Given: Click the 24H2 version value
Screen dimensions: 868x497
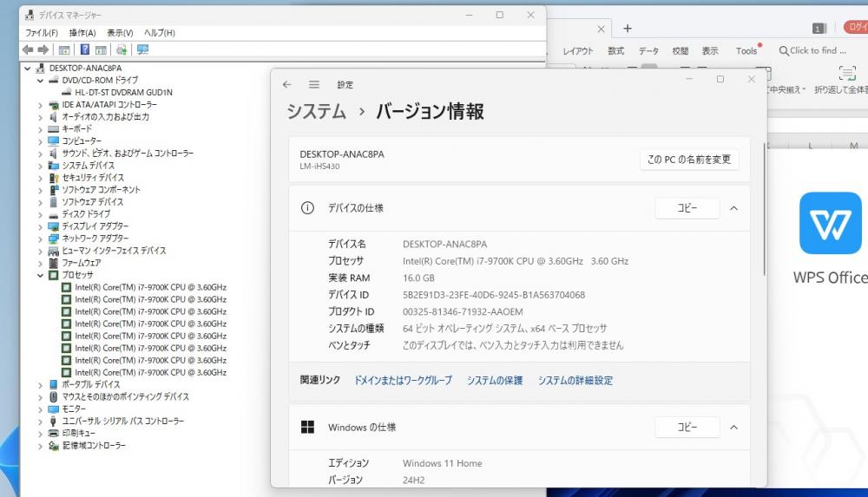Looking at the screenshot, I should pos(413,481).
